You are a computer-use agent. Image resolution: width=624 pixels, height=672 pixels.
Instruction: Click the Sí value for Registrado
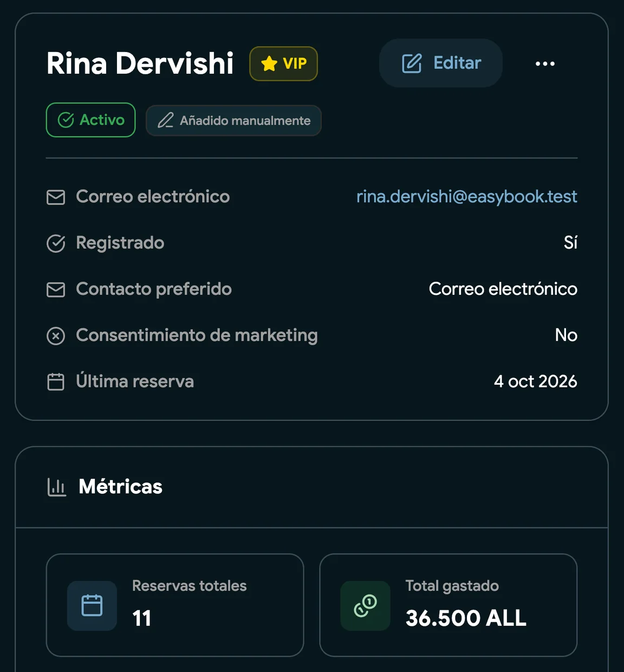point(570,242)
